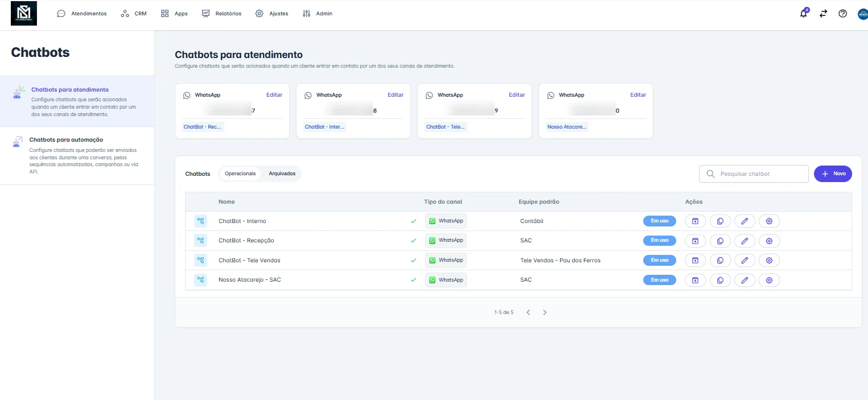Image resolution: width=868 pixels, height=400 pixels.
Task: Create a new chatbot with Novo button
Action: [x=833, y=174]
